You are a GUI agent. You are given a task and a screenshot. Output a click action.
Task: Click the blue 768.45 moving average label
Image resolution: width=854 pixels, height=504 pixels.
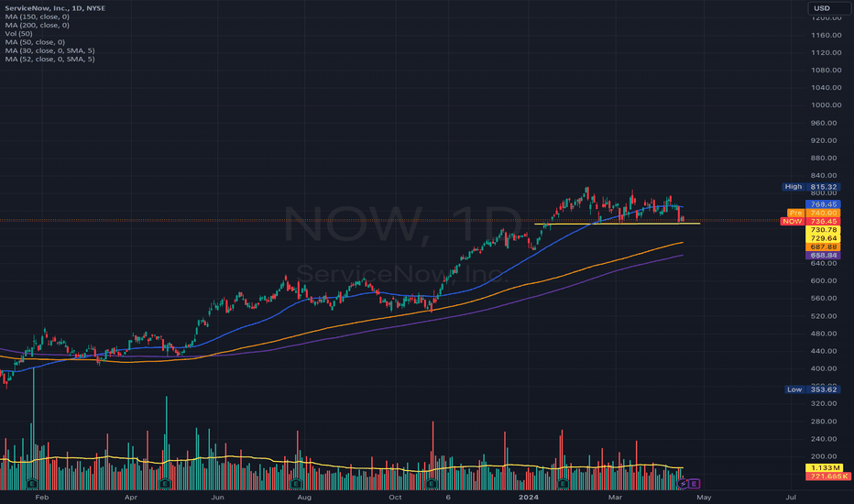[x=823, y=204]
